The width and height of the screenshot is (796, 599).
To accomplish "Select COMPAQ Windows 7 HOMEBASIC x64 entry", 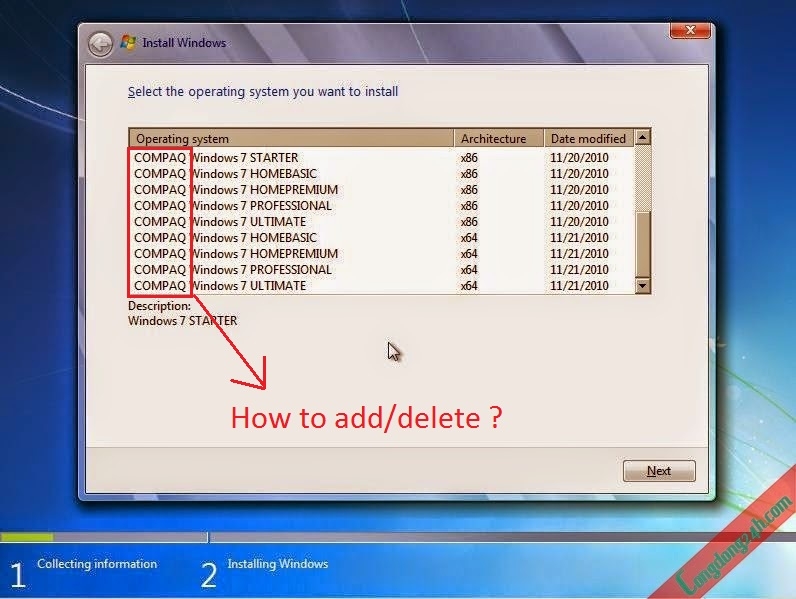I will 382,238.
